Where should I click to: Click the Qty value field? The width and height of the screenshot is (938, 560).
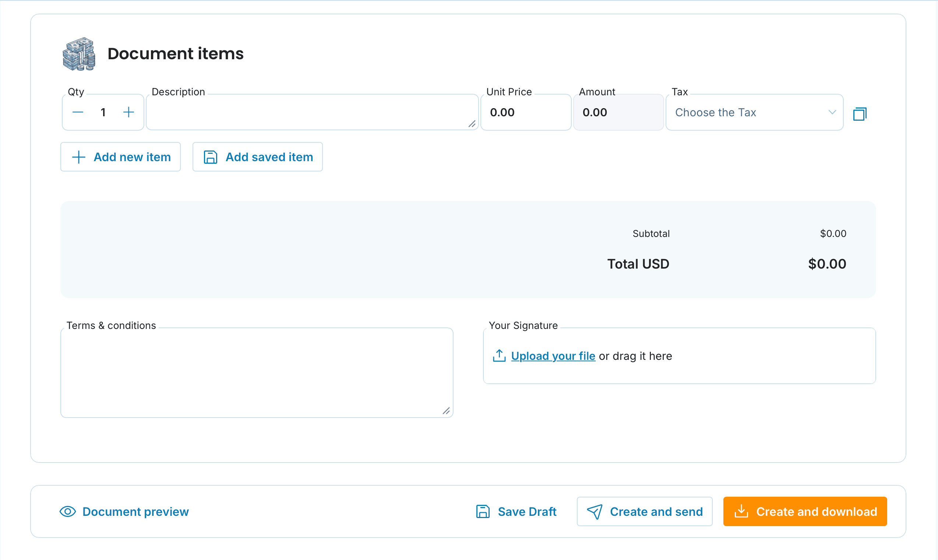[103, 112]
